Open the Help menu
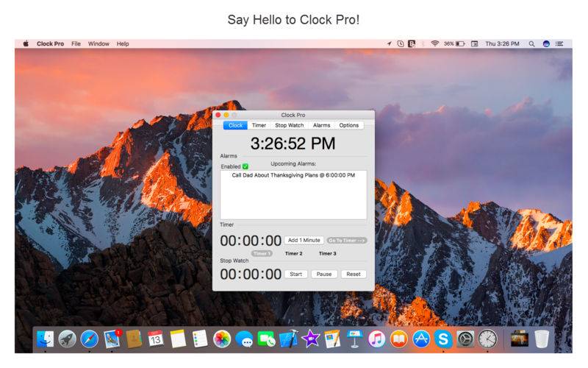This screenshot has height=368, width=588. click(123, 44)
